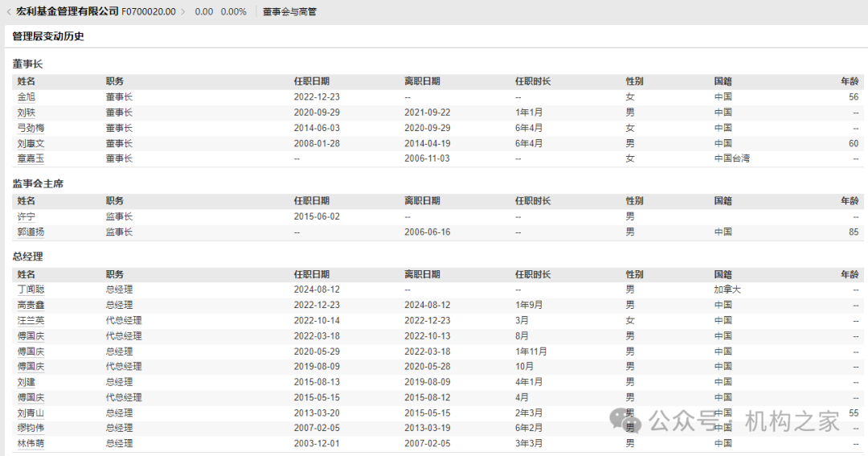The width and height of the screenshot is (868, 456).
Task: Click 任职日期 header in 董事长 table
Action: coord(312,81)
